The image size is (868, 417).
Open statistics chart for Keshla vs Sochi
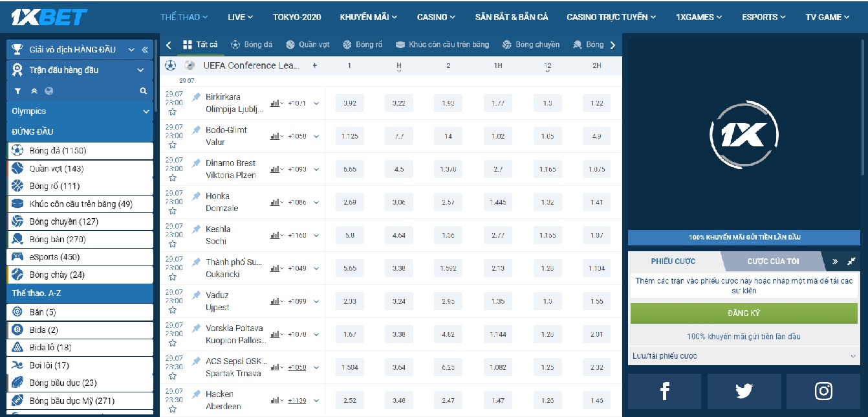[275, 235]
